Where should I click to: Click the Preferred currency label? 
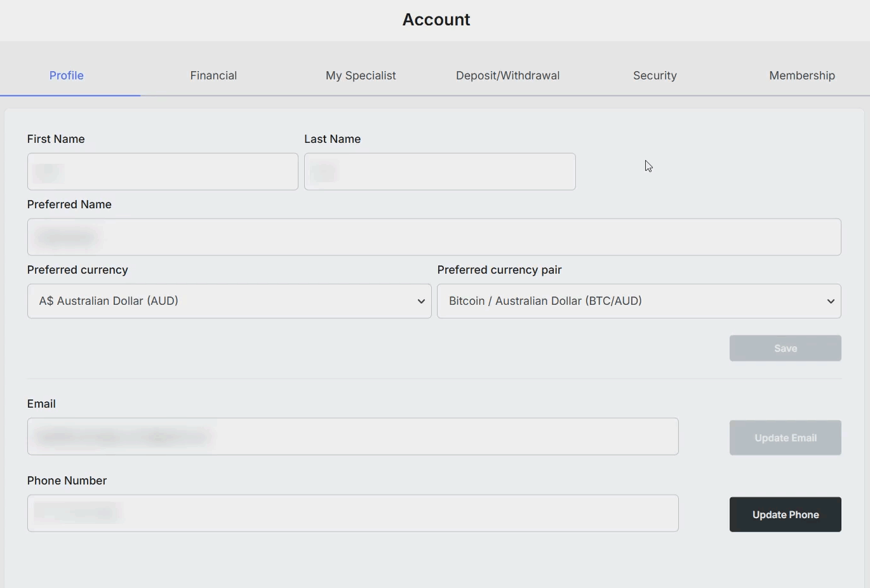(x=77, y=270)
